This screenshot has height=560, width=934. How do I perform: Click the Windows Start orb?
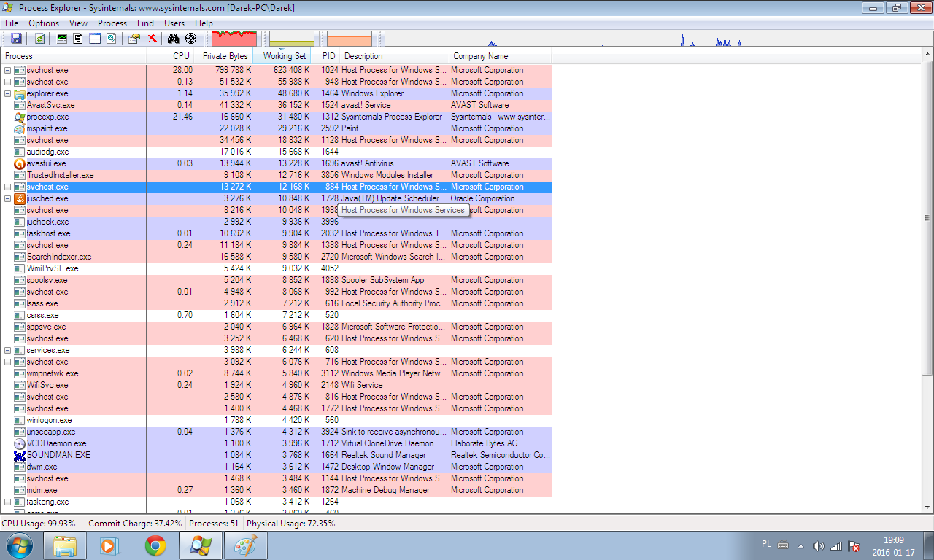(x=18, y=545)
